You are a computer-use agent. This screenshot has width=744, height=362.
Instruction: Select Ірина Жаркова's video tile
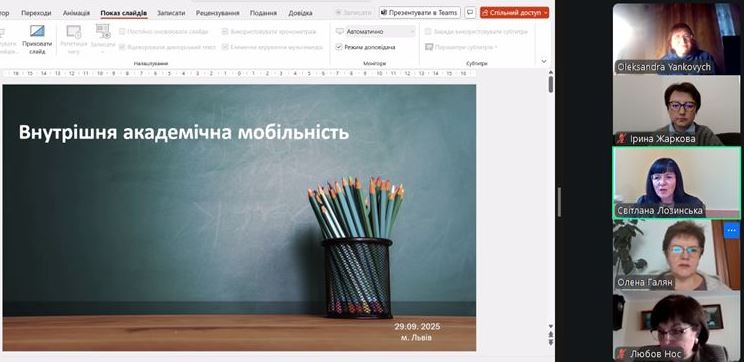[x=676, y=110]
